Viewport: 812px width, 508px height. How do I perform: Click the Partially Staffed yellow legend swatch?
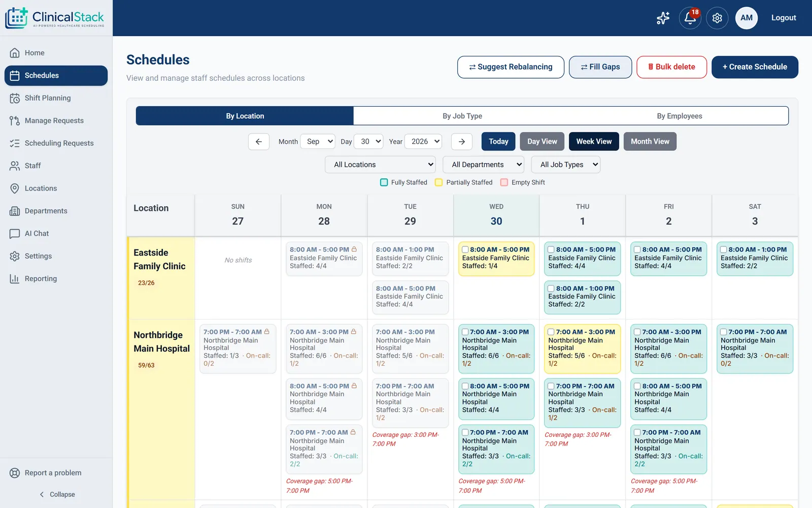(439, 182)
